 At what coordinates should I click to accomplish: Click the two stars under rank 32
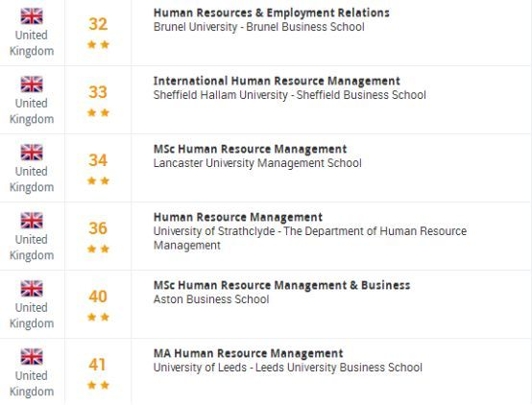[98, 44]
